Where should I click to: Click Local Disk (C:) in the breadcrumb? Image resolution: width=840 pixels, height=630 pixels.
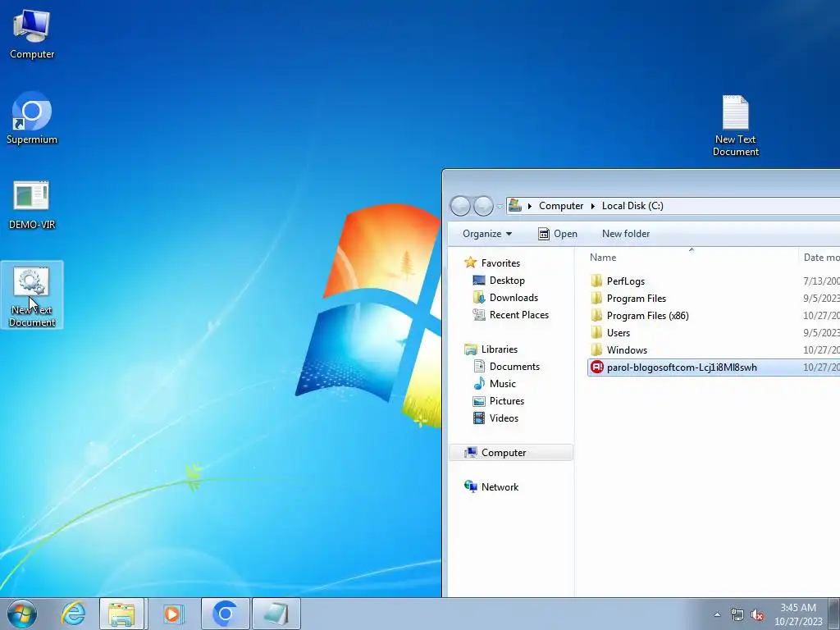[x=632, y=206]
